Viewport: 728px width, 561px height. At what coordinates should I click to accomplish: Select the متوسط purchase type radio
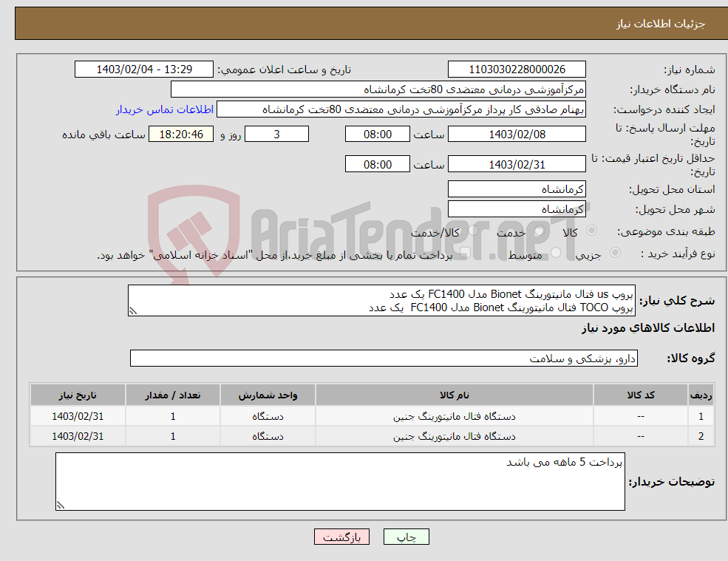point(555,252)
